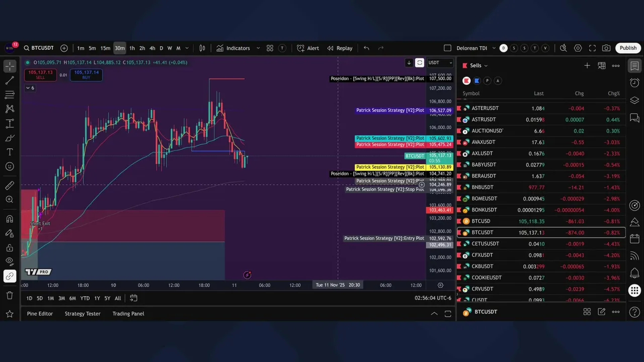The image size is (644, 362).
Task: Open the Fibonacci/gann tools in left toolbar
Action: [x=10, y=95]
